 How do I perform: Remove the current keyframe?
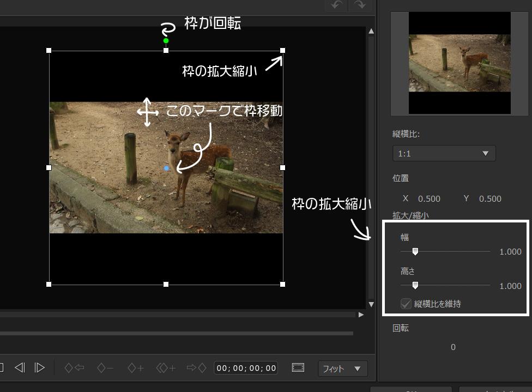coord(105,368)
